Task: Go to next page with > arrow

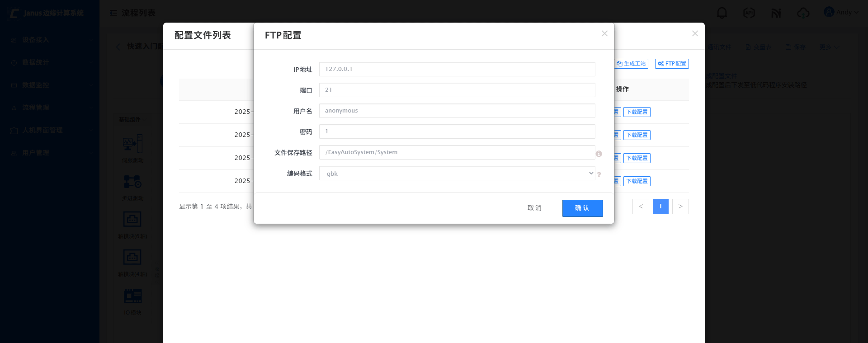Action: click(x=680, y=207)
